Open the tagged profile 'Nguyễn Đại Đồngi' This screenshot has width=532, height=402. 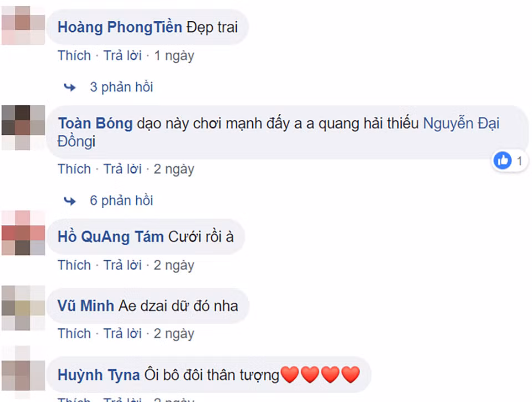tap(462, 123)
